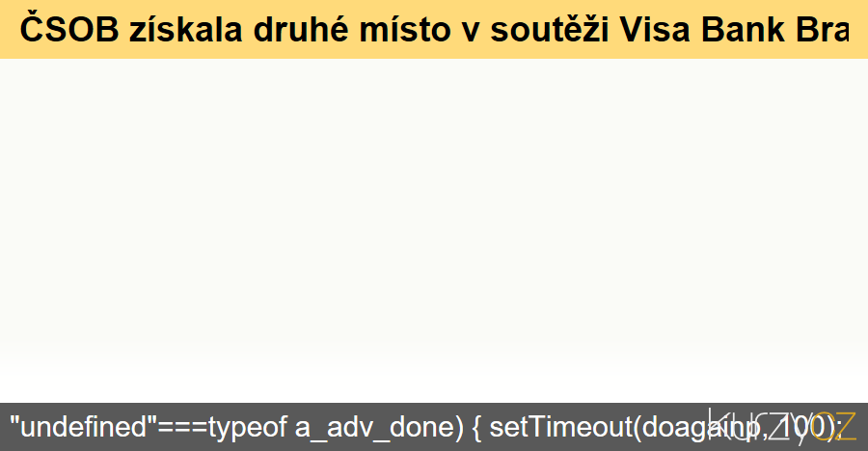
Task: Click the empty white content area
Action: point(434,230)
